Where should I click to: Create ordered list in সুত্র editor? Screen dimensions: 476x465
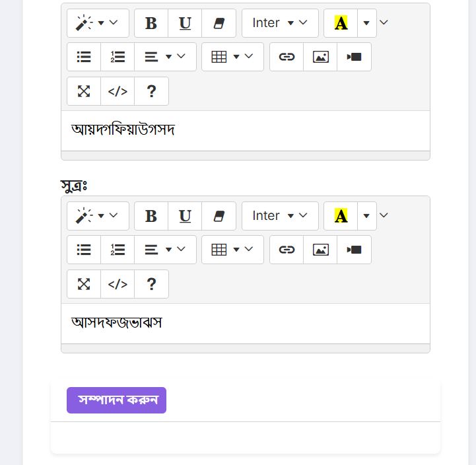[x=118, y=250]
